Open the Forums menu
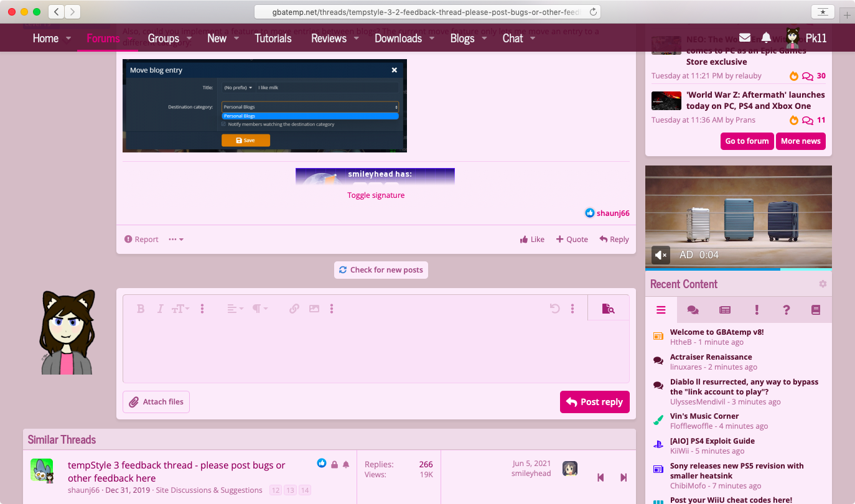Screen dimensions: 855x504 (x=103, y=38)
